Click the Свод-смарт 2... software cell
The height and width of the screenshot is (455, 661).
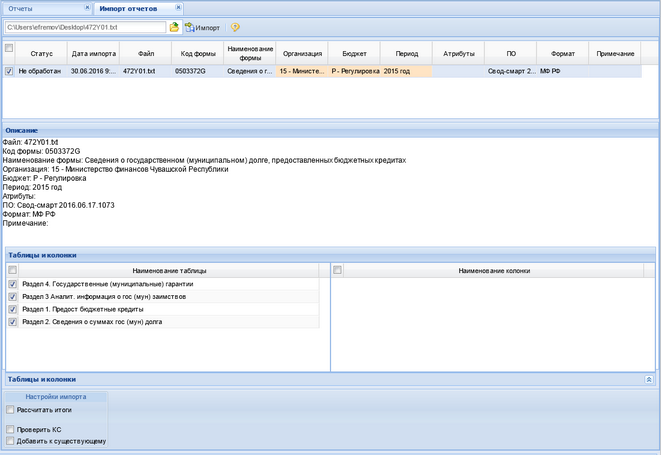pos(511,71)
